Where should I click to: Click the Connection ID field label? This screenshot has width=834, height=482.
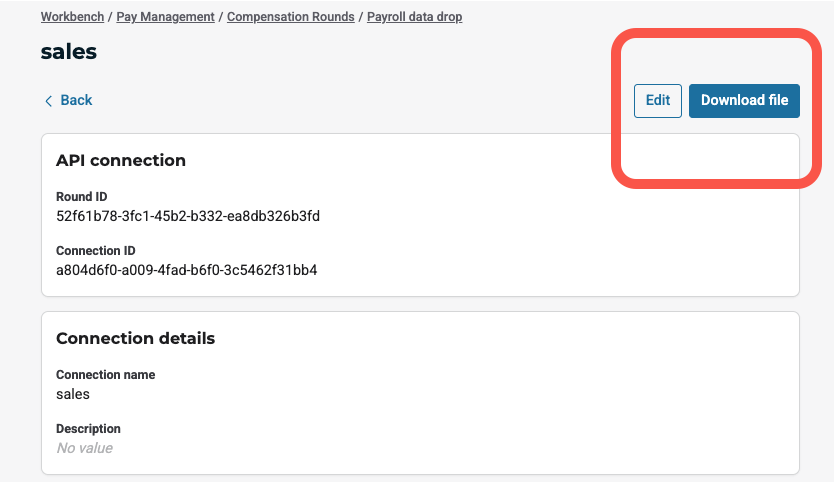[x=95, y=251]
